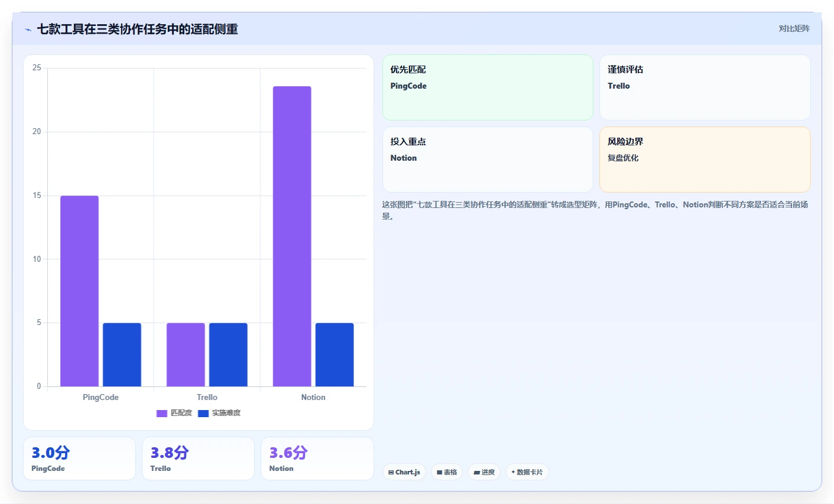This screenshot has height=504, width=834.
Task: Click the icon inside the 表格 chip
Action: coord(439,473)
